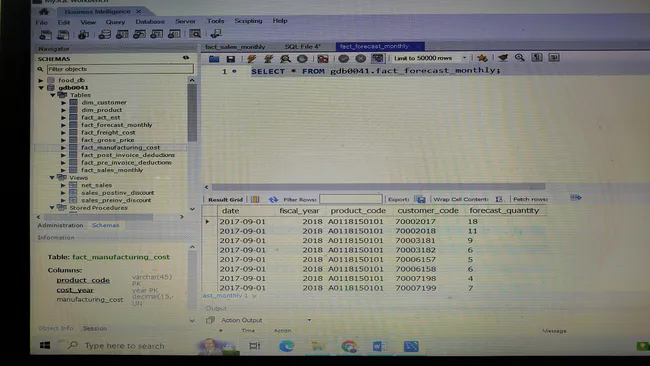The height and width of the screenshot is (366, 650).
Task: Open script file in editor folder icon
Action: point(214,59)
